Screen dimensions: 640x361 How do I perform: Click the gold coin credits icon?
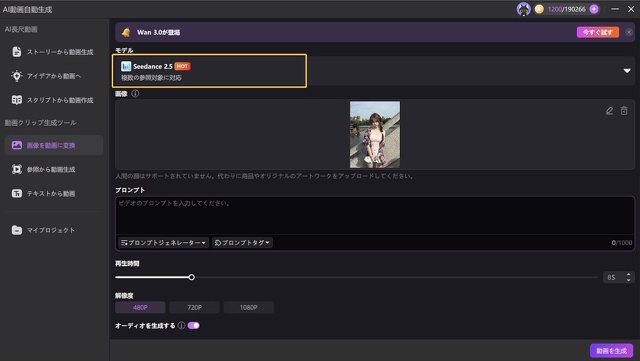[539, 9]
